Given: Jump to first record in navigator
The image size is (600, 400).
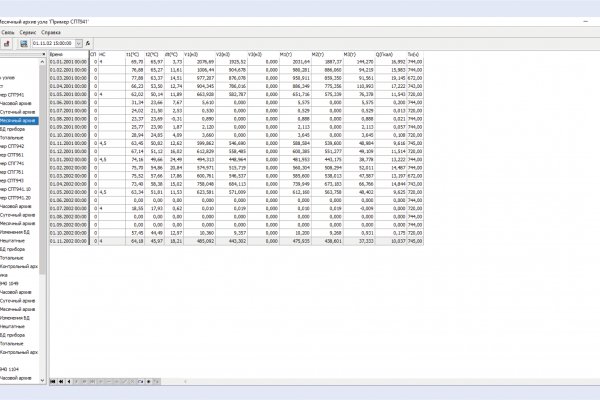Looking at the screenshot, I should click(x=53, y=381).
